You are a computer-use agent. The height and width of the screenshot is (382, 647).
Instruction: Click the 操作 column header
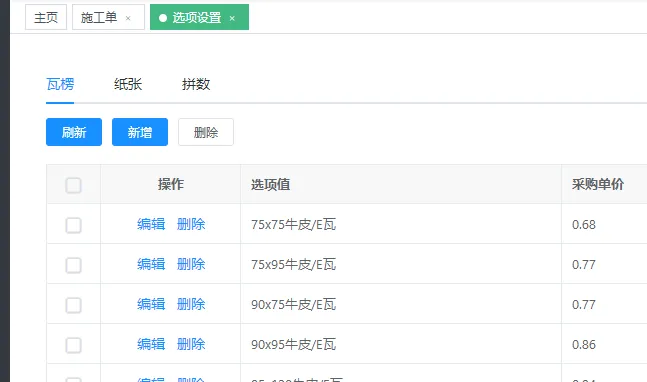tap(170, 184)
